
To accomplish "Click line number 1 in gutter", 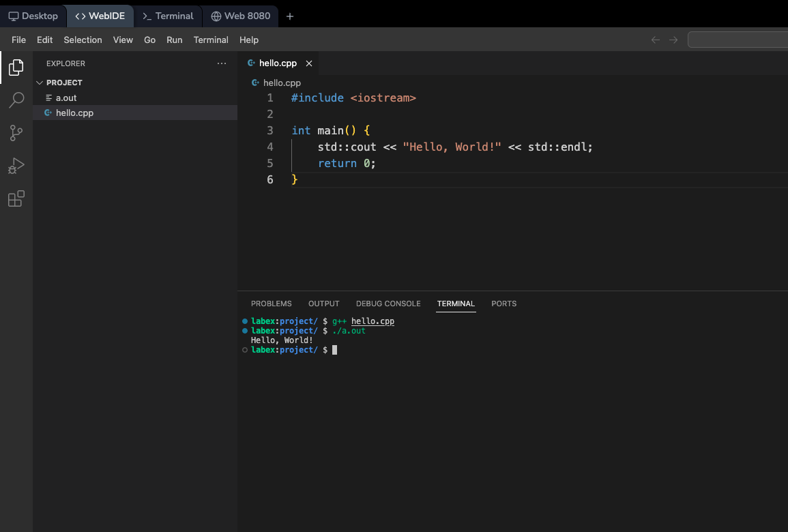I will [x=270, y=98].
